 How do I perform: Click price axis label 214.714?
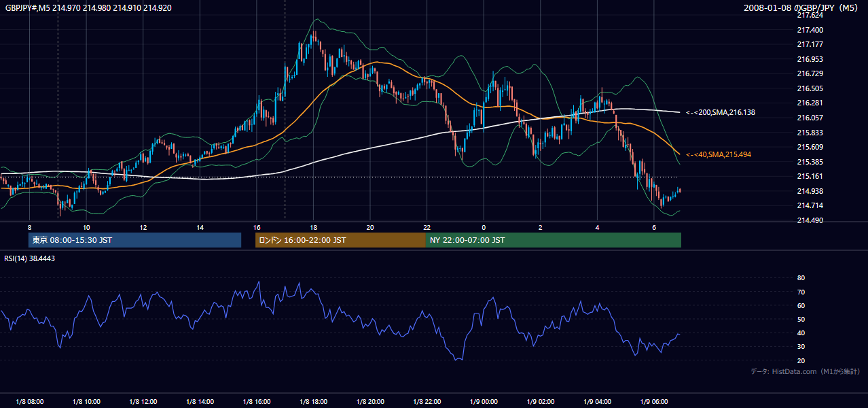(810, 205)
